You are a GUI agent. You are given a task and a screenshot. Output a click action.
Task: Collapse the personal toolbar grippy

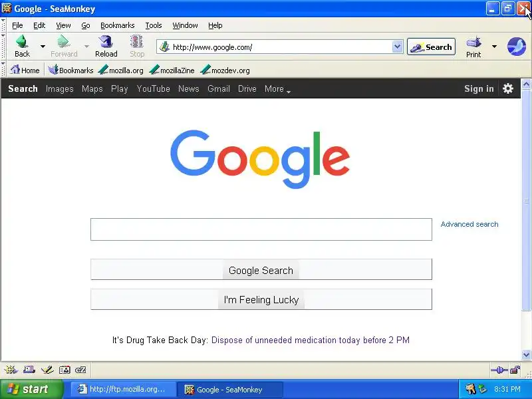pos(3,70)
